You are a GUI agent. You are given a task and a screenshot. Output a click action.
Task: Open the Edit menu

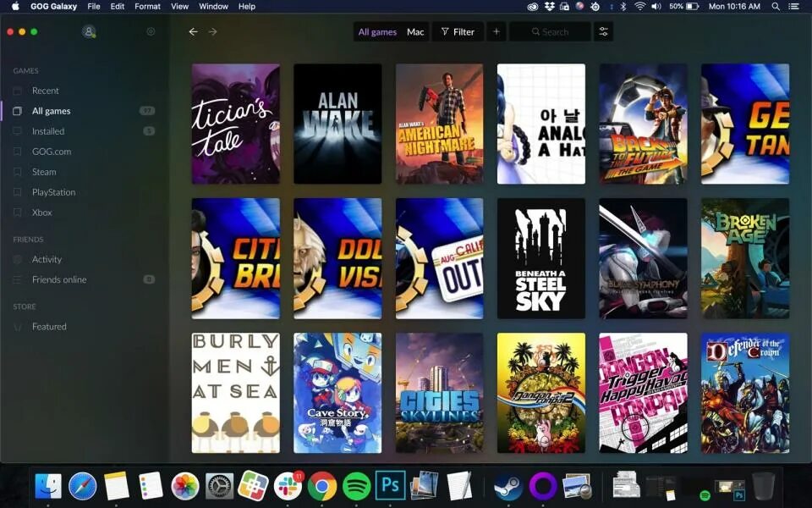click(118, 6)
